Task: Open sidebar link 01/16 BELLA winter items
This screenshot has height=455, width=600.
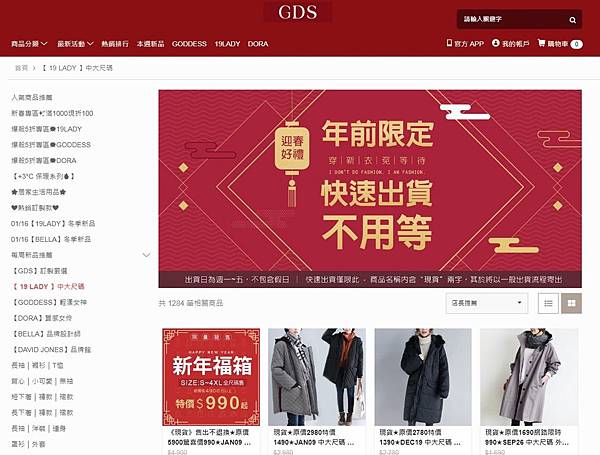Action: (51, 239)
